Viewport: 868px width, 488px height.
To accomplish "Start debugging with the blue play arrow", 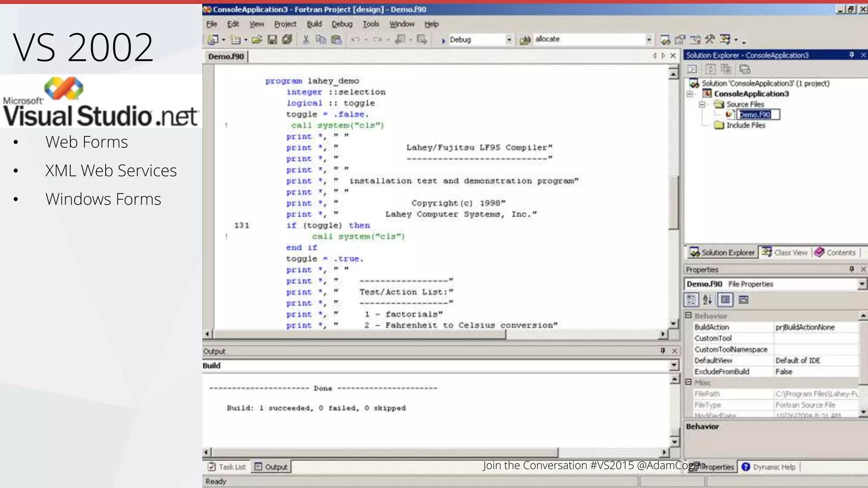I will 443,40.
